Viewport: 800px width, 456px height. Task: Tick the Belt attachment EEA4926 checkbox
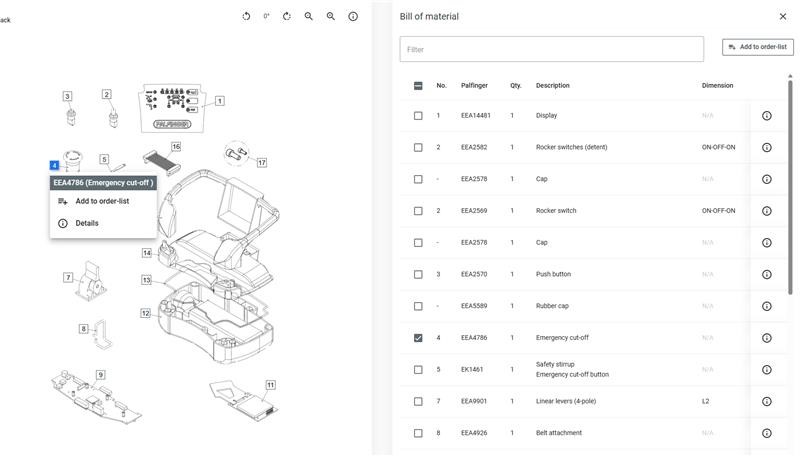pyautogui.click(x=418, y=433)
